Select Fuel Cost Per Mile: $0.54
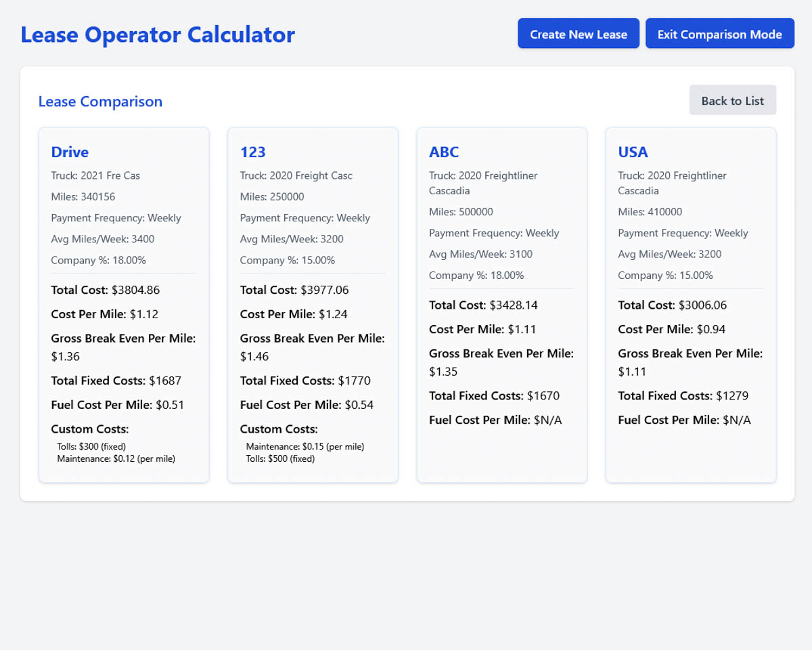The image size is (812, 650). pyautogui.click(x=307, y=405)
